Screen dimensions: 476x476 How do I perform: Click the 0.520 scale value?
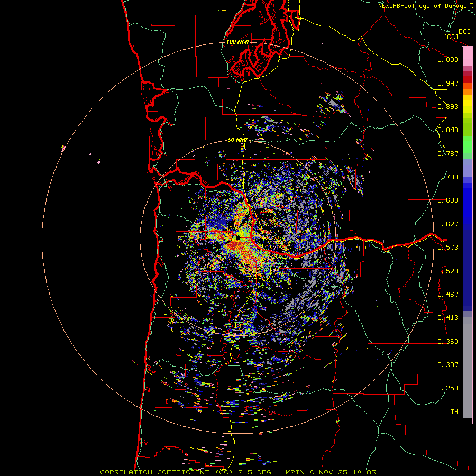tap(448, 271)
